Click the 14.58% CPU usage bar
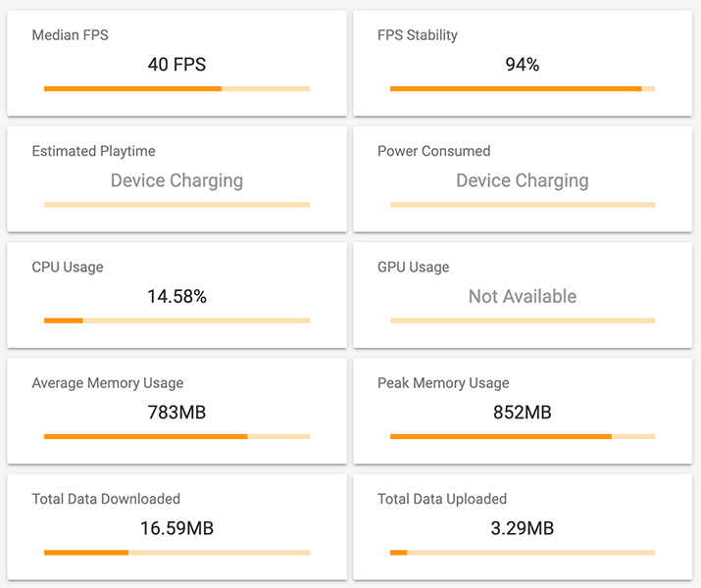The width and height of the screenshot is (701, 588). (177, 320)
